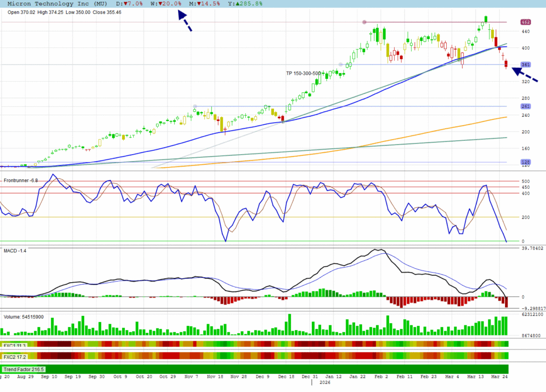This screenshot has width=546, height=392.
Task: Click the 261 price level tag
Action: click(x=526, y=107)
